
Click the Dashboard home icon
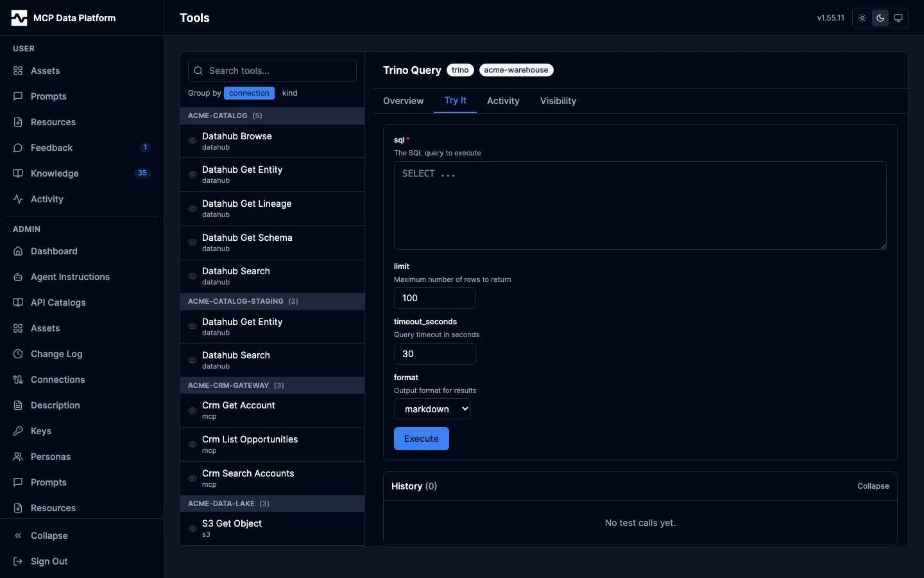point(18,251)
